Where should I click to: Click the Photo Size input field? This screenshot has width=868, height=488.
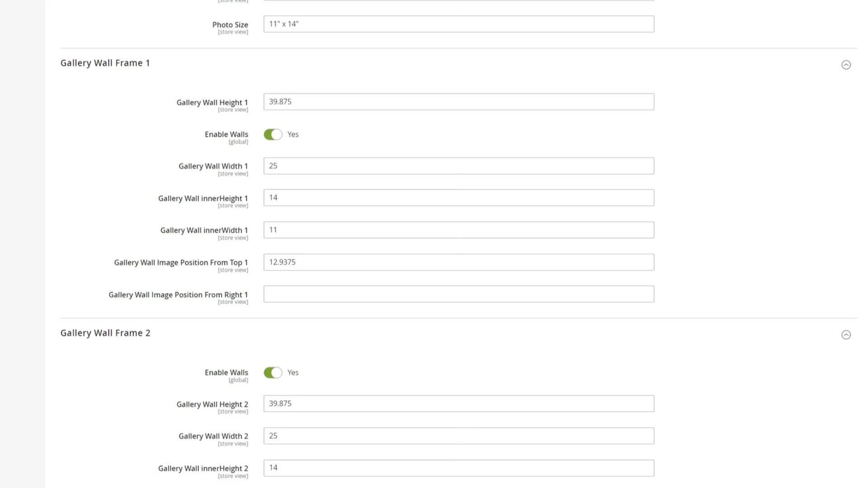point(458,24)
